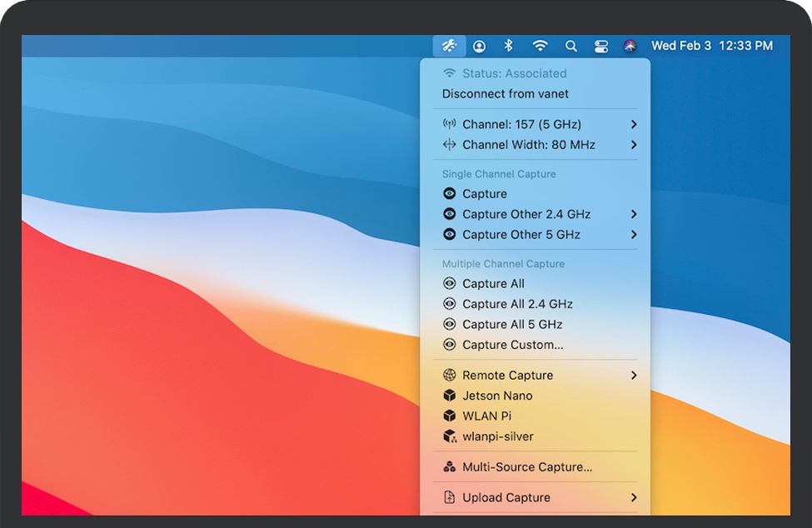812x528 pixels.
Task: Expand Capture Other 2.4 GHz submenu arrow
Action: 634,214
